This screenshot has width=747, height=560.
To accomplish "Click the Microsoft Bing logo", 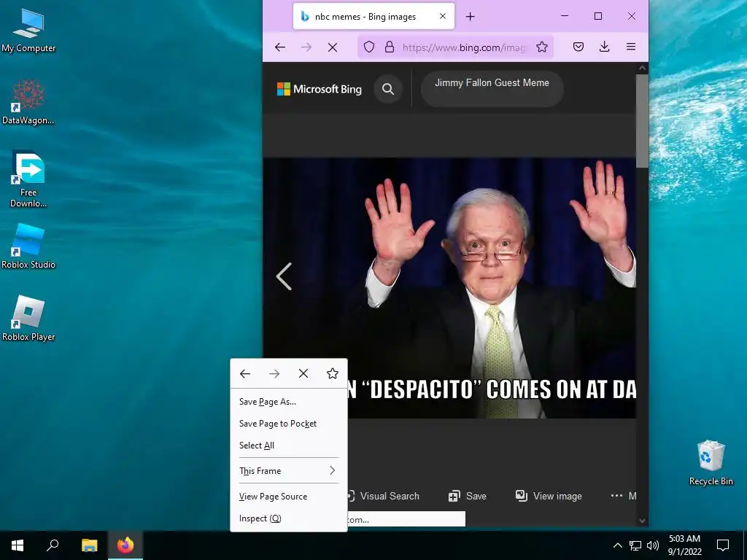I will (x=320, y=89).
